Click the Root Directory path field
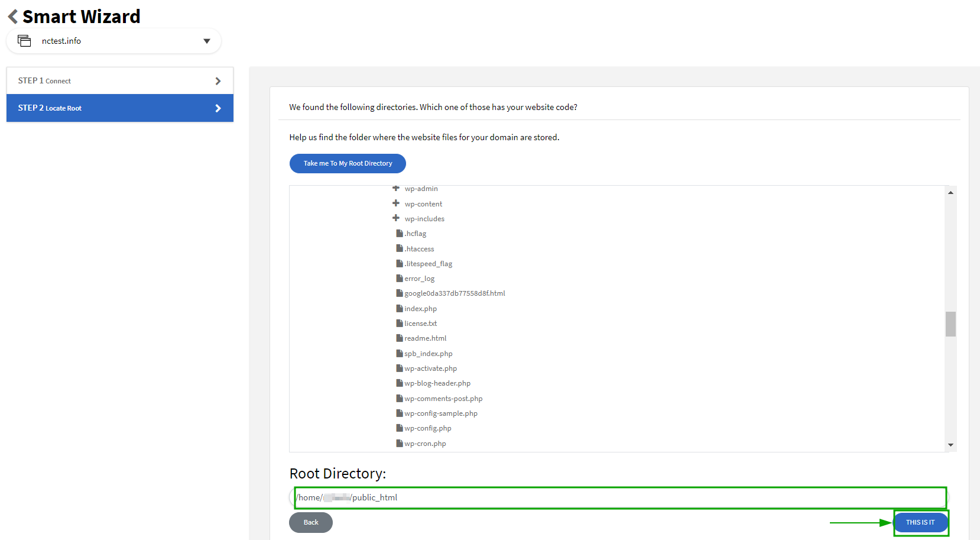This screenshot has height=540, width=980. pos(619,497)
